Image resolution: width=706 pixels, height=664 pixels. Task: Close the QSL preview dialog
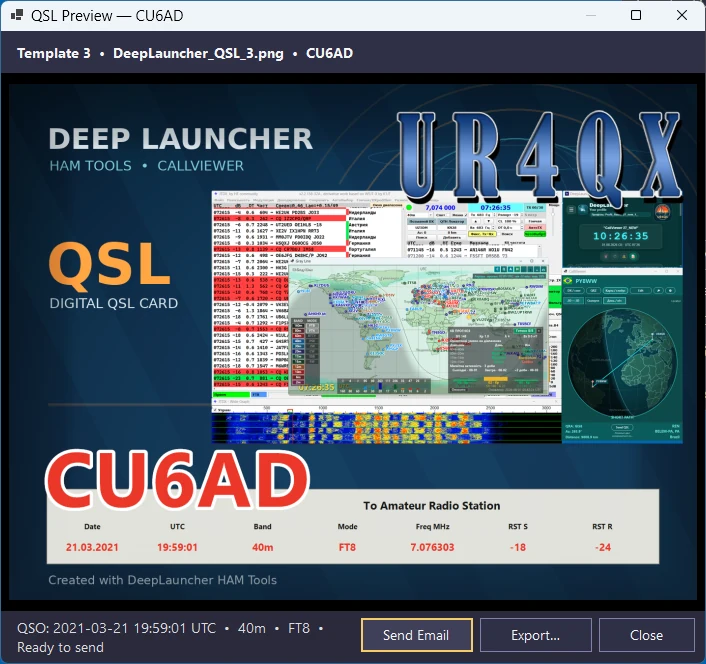647,635
